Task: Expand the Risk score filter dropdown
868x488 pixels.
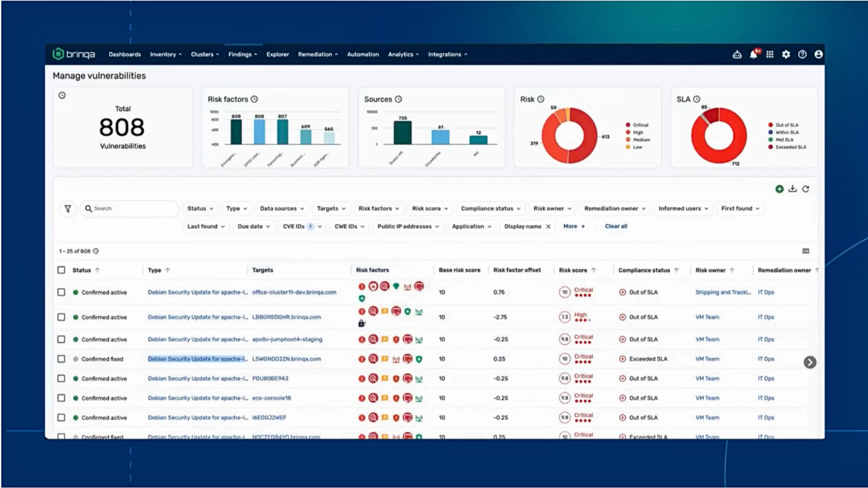Action: pyautogui.click(x=430, y=209)
